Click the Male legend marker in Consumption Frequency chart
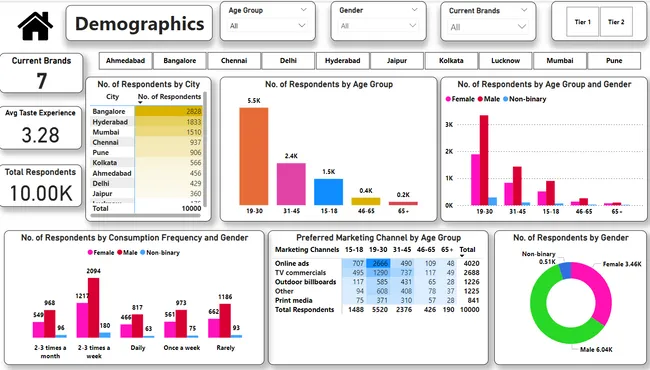 click(x=119, y=252)
